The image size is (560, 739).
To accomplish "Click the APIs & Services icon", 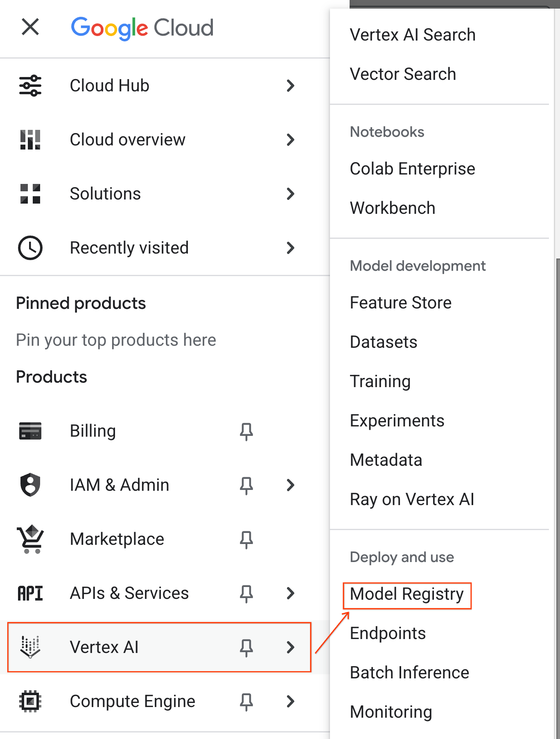I will (30, 593).
